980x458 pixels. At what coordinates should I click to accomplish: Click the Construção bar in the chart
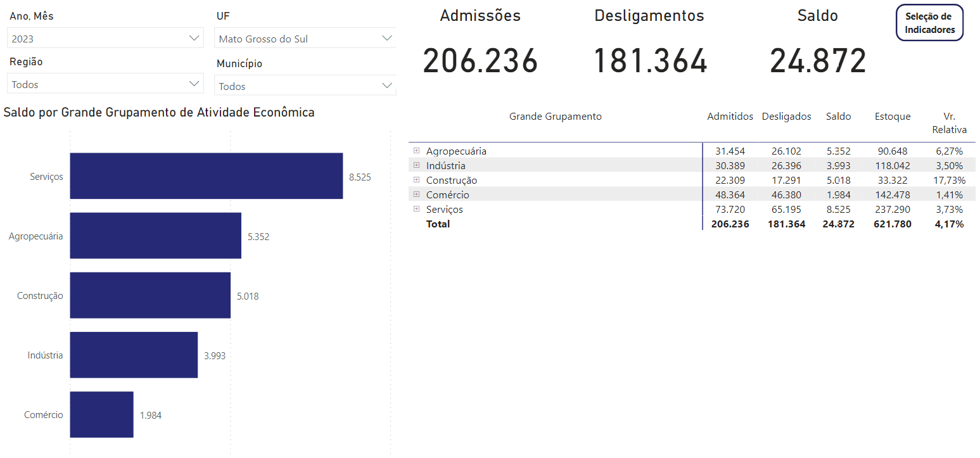pyautogui.click(x=150, y=295)
